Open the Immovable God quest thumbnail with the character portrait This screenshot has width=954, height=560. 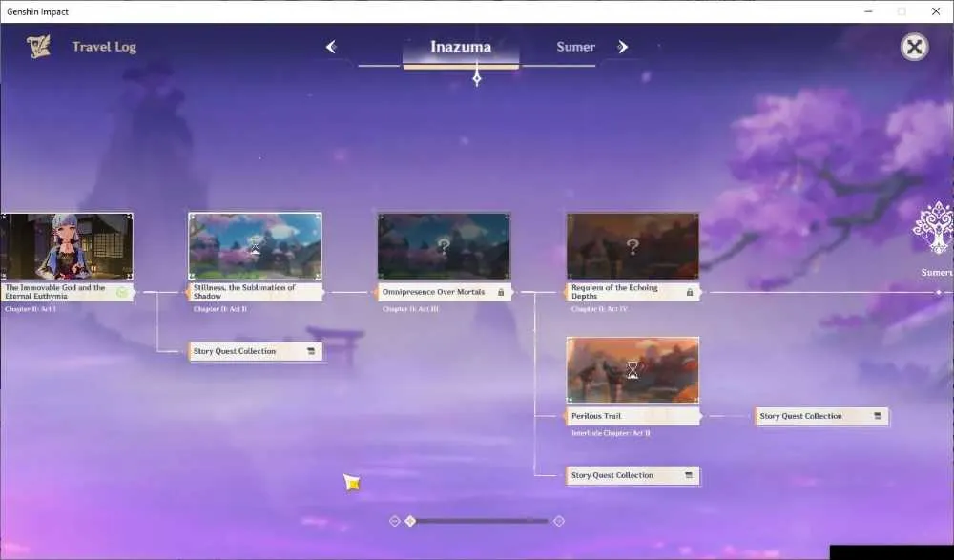pos(67,246)
